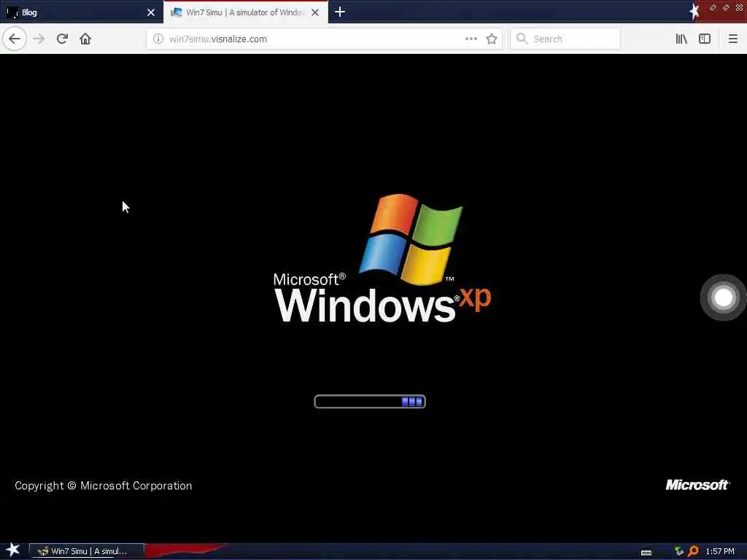Select Win7 Simu taskbar window button

87,551
